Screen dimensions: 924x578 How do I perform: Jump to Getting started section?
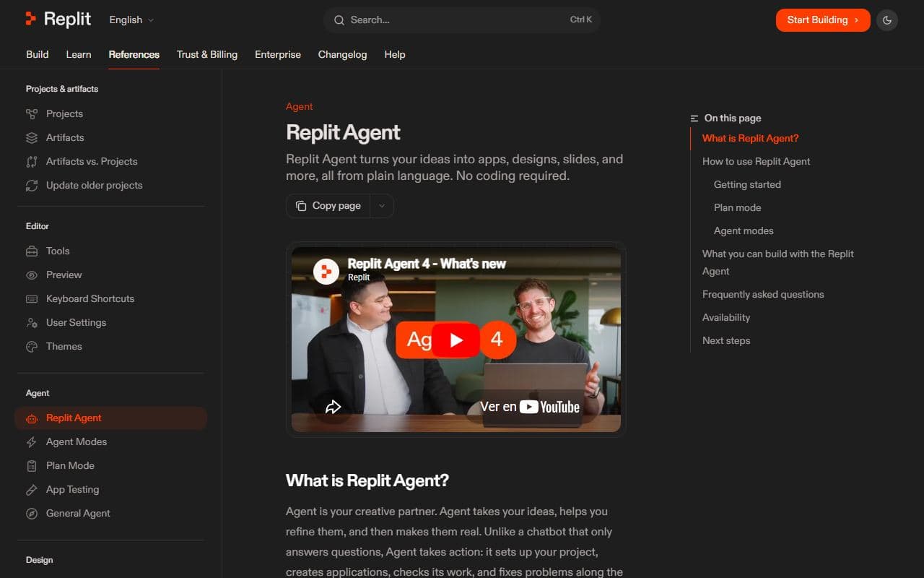click(747, 184)
